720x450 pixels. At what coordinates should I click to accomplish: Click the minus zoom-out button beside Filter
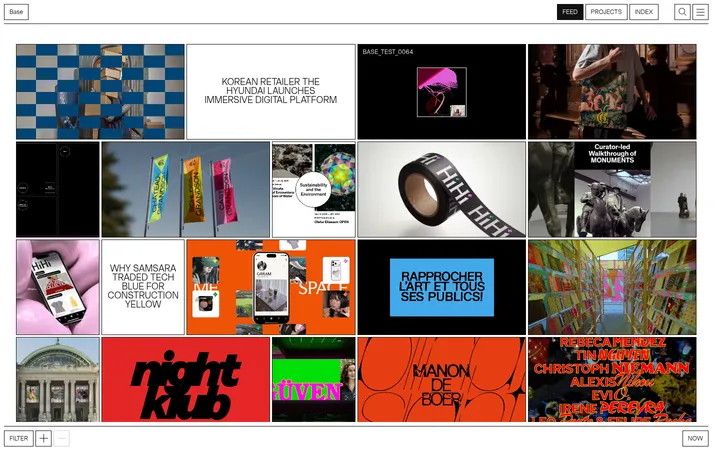(x=62, y=439)
